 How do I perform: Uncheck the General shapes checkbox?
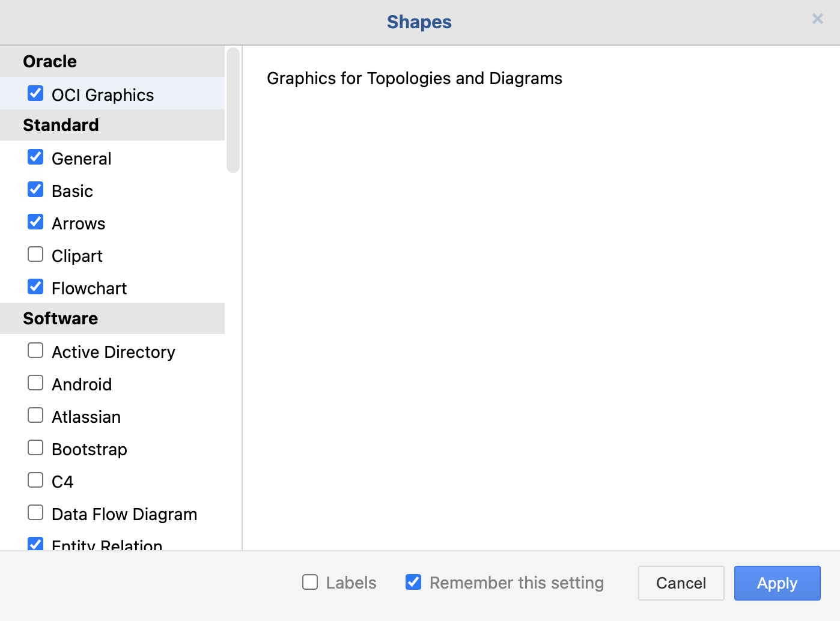pos(35,157)
